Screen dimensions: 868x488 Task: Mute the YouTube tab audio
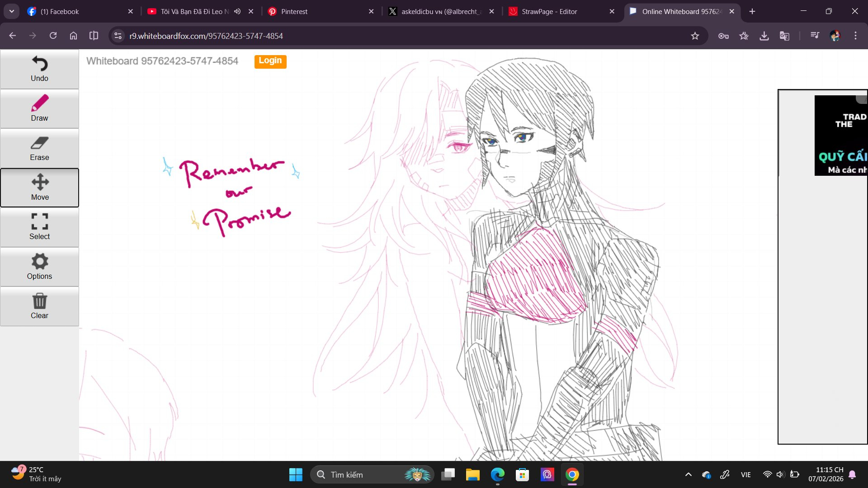237,11
